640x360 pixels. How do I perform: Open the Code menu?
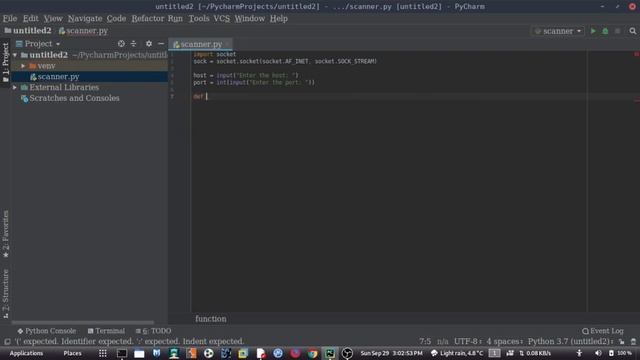[116, 19]
